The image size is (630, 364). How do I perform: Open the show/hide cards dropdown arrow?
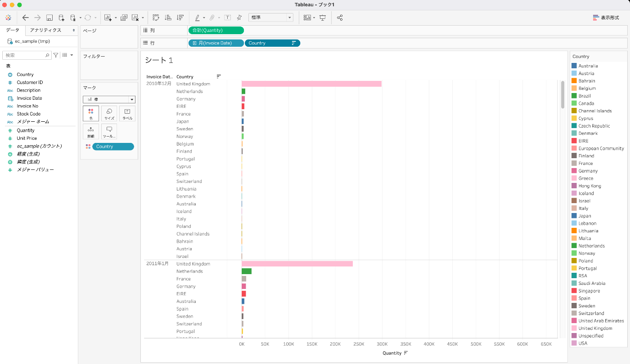click(x=314, y=18)
